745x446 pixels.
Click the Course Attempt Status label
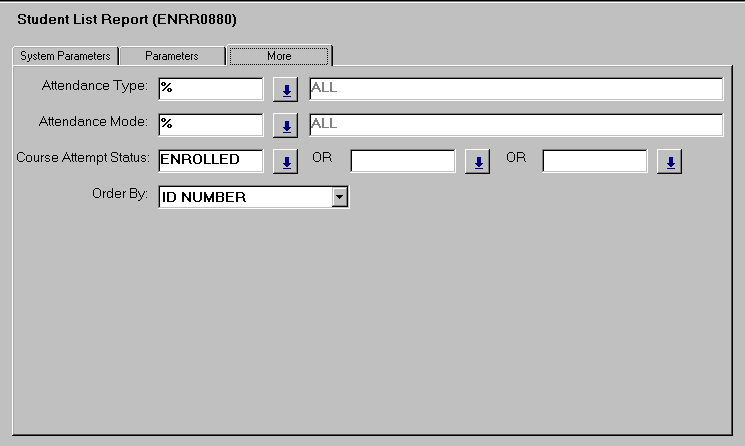coord(83,158)
